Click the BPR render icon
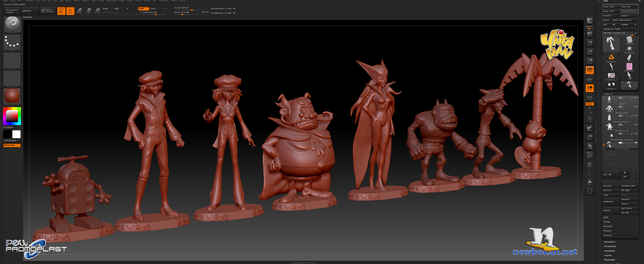644x264 pixels. (590, 20)
